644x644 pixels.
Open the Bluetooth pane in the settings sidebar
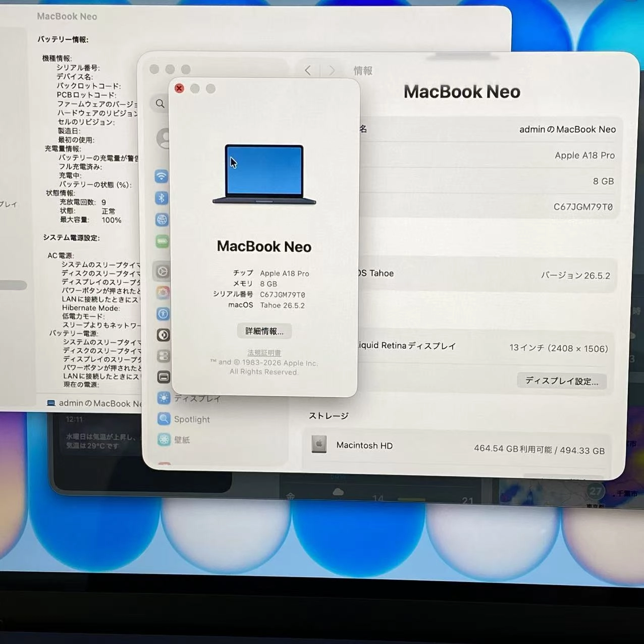[162, 198]
